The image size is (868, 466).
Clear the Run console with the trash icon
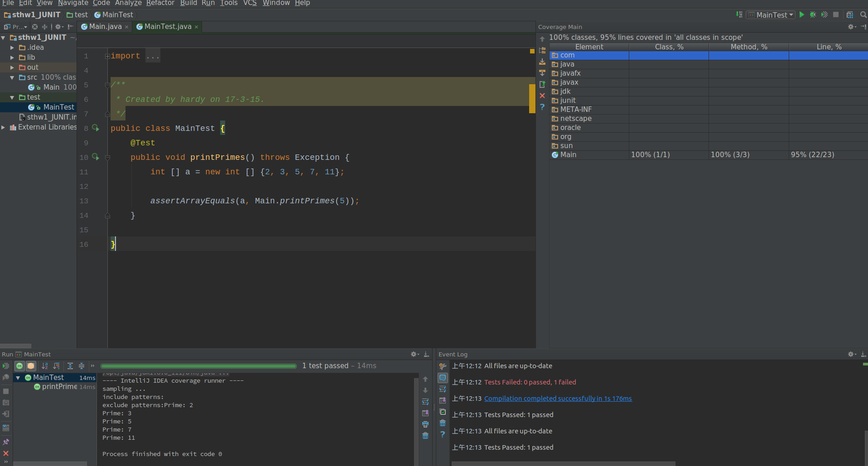point(425,436)
